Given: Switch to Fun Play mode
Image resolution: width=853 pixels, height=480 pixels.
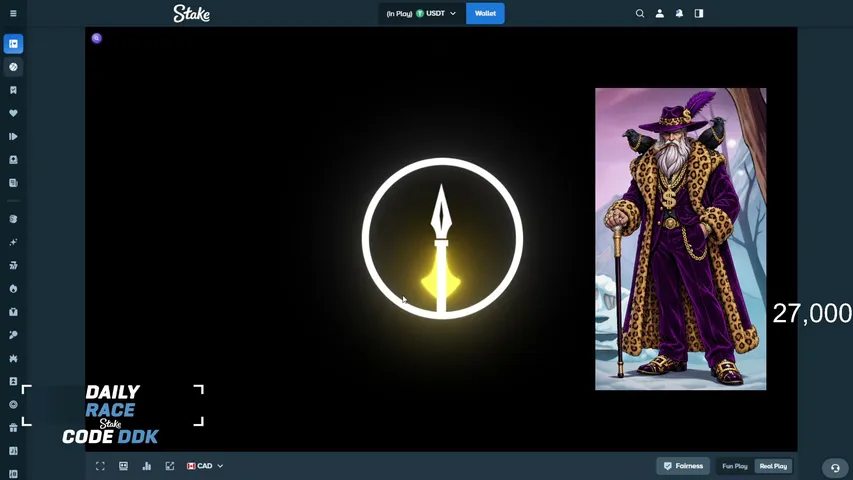Looking at the screenshot, I should pos(734,466).
